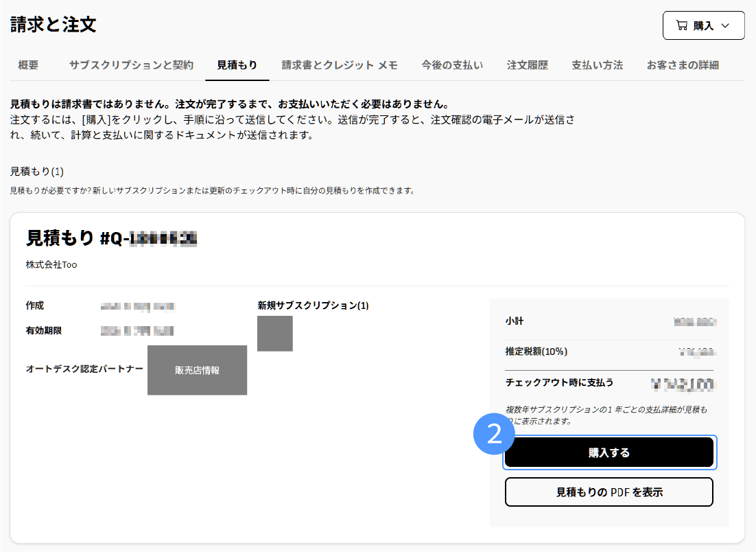Click the 販売店情報 gray box
This screenshot has width=756, height=552.
pyautogui.click(x=197, y=370)
